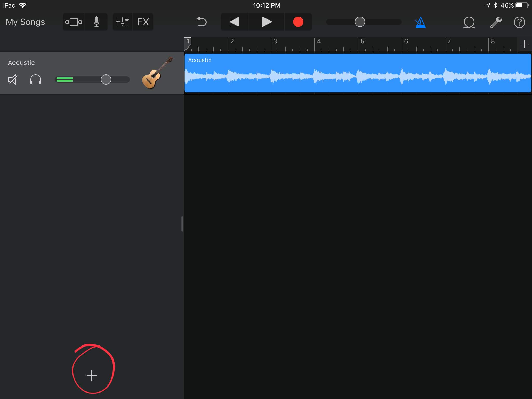This screenshot has width=532, height=399.
Task: Solo the Acoustic track with headphones
Action: click(x=36, y=79)
